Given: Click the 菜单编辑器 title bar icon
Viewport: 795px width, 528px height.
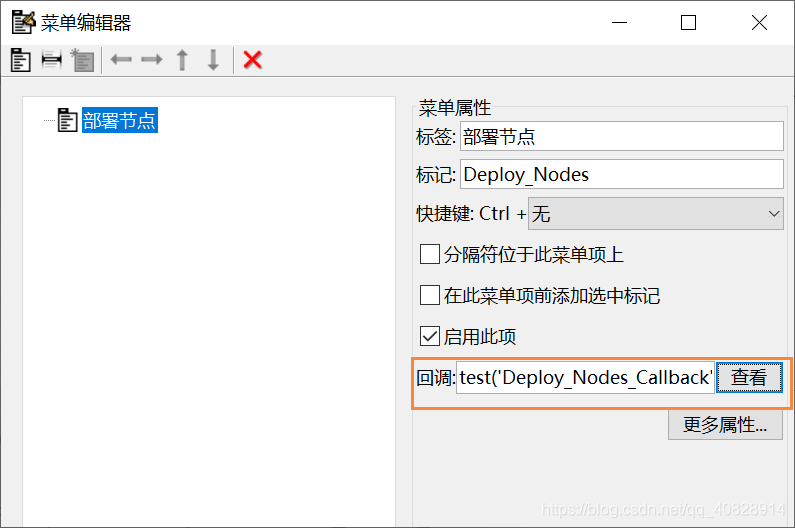Looking at the screenshot, I should click(x=23, y=22).
